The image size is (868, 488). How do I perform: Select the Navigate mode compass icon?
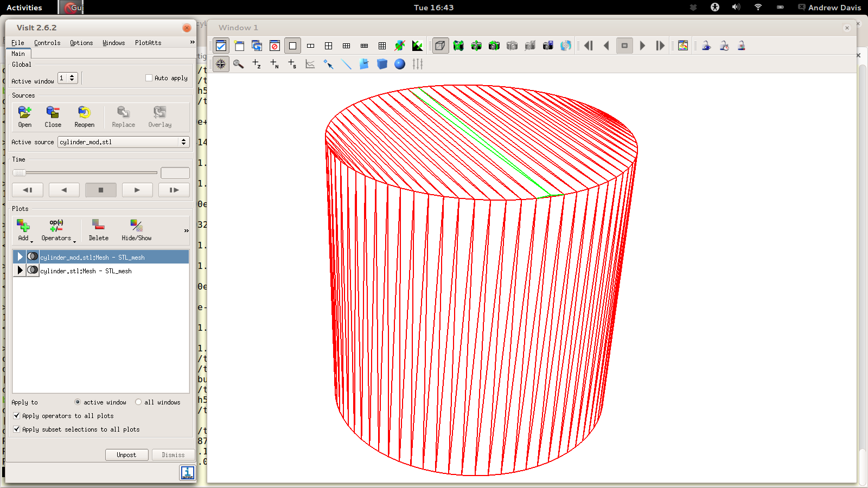pyautogui.click(x=221, y=64)
